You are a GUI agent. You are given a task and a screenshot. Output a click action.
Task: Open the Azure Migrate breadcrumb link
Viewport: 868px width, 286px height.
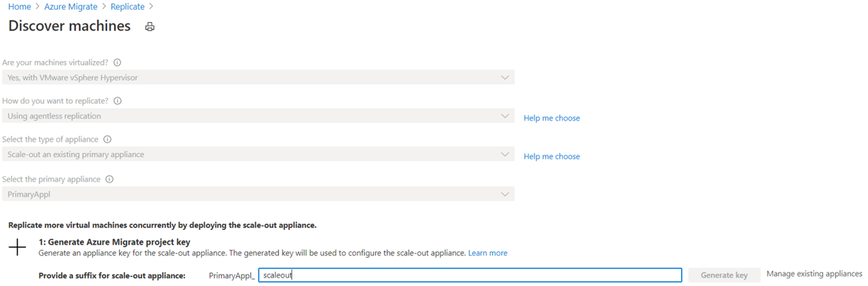pos(71,7)
